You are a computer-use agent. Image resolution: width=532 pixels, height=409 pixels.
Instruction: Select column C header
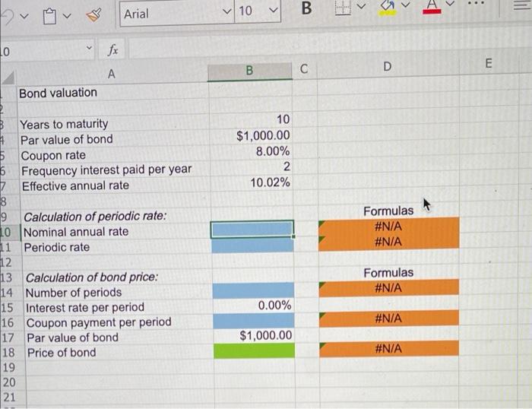tap(304, 69)
